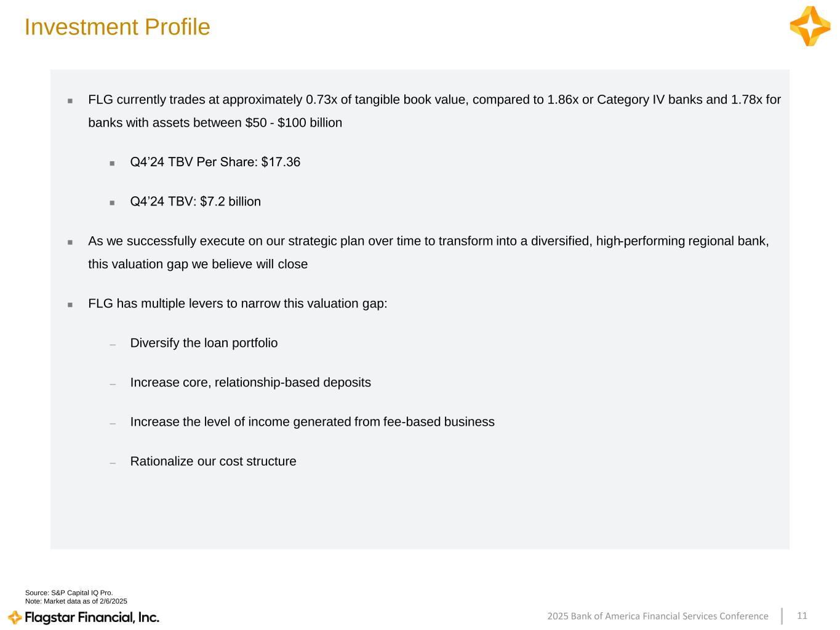The width and height of the screenshot is (840, 630).
Task: Click "this valuation gap we believe will close" text
Action: coord(198,265)
